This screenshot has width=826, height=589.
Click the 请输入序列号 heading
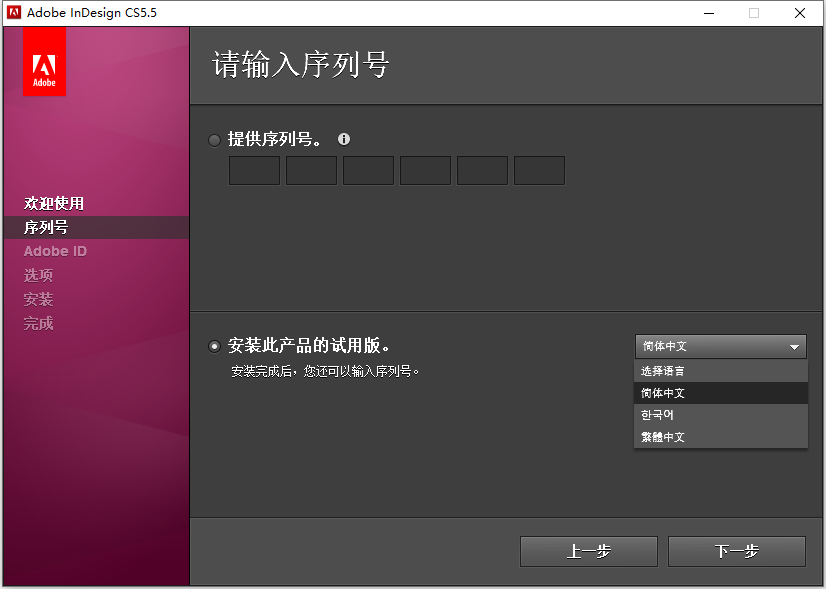301,65
